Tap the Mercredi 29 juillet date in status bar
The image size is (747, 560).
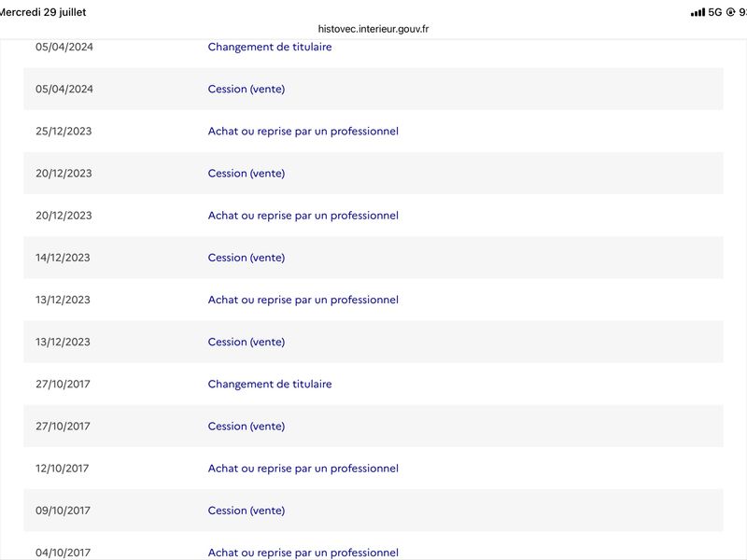pyautogui.click(x=43, y=12)
